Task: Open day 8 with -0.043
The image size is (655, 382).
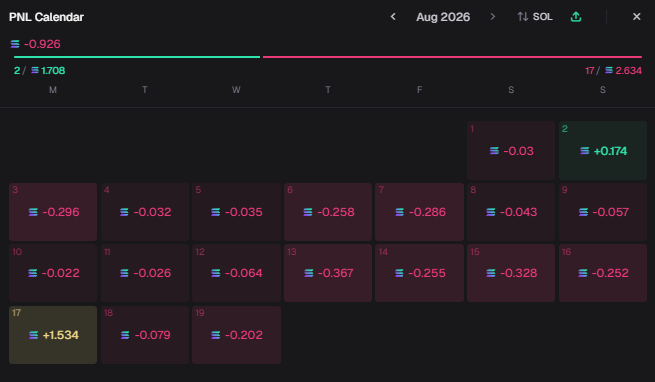Action: [x=511, y=212]
